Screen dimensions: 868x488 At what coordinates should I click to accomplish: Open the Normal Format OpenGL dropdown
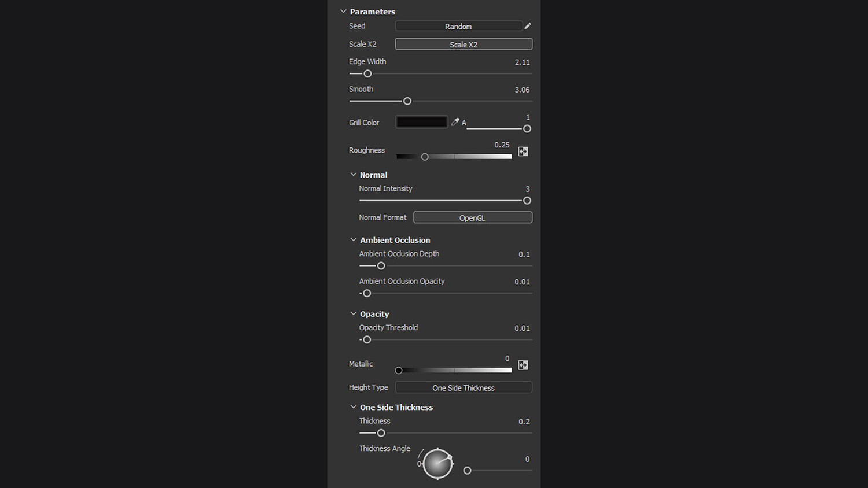[x=472, y=217]
